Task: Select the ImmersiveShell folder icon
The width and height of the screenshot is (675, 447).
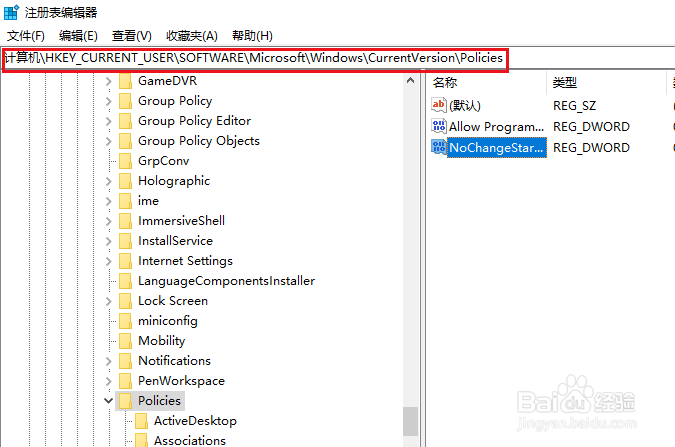Action: click(x=125, y=221)
